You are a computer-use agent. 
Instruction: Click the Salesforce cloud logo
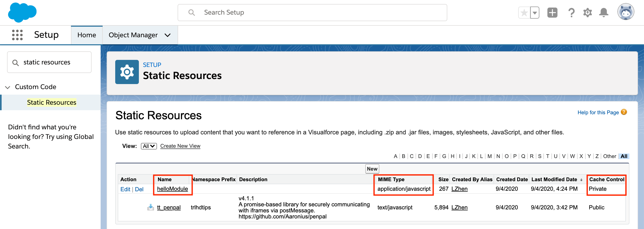pyautogui.click(x=22, y=12)
